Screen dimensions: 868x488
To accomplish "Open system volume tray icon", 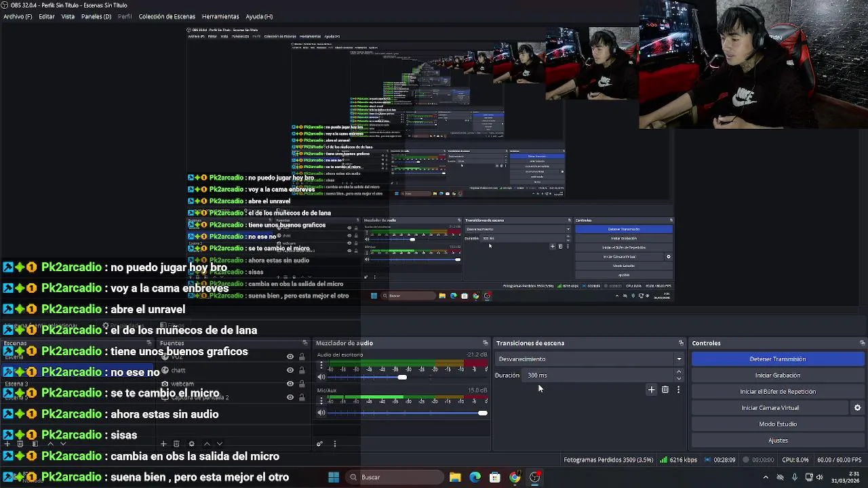I will click(x=819, y=477).
